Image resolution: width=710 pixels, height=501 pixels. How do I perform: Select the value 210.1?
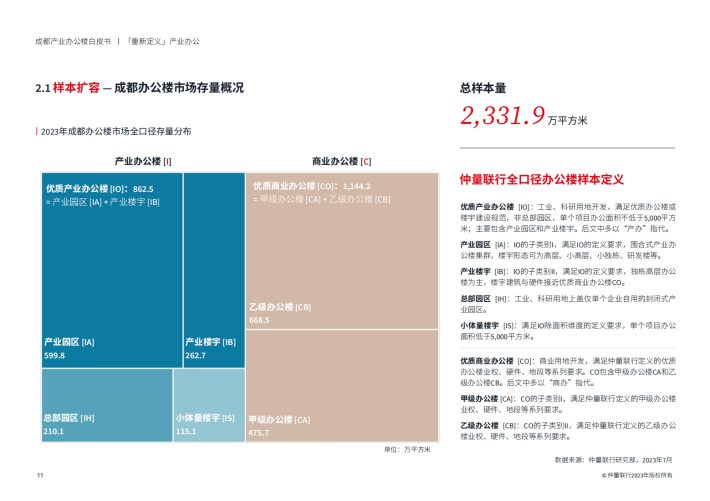click(x=53, y=431)
